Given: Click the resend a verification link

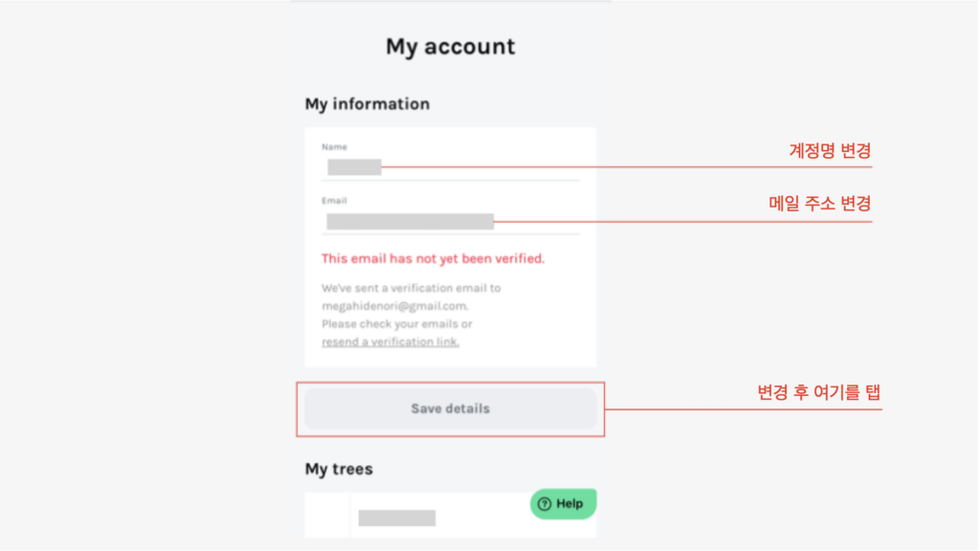Looking at the screenshot, I should [390, 342].
